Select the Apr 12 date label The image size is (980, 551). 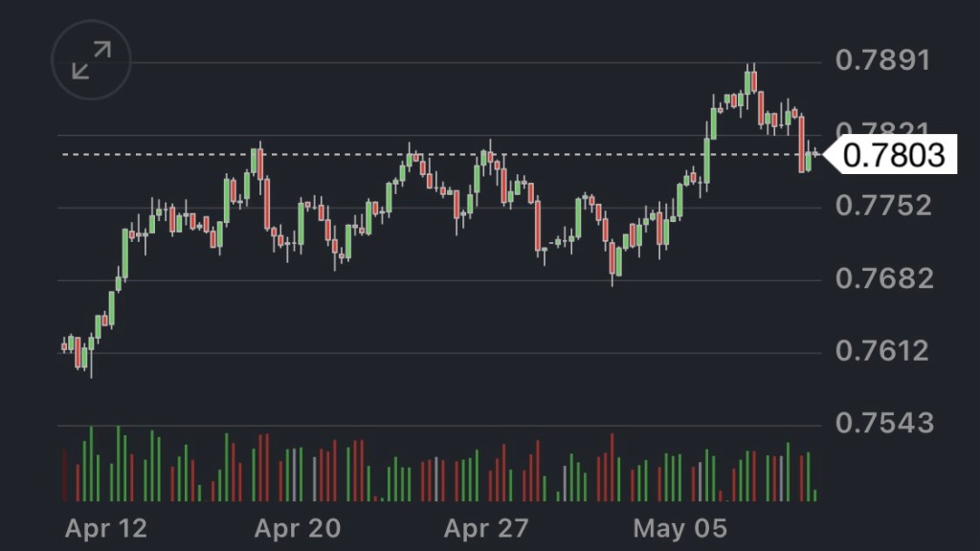(x=106, y=528)
